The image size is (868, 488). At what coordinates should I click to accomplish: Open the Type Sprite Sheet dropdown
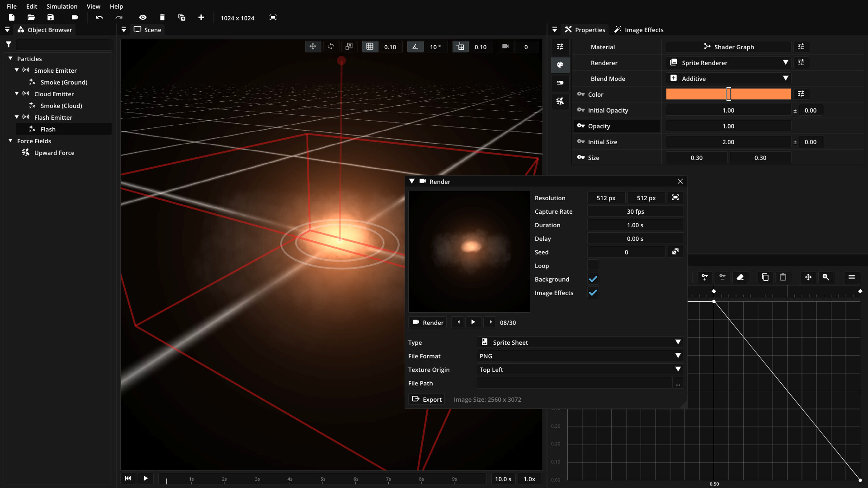click(x=580, y=342)
